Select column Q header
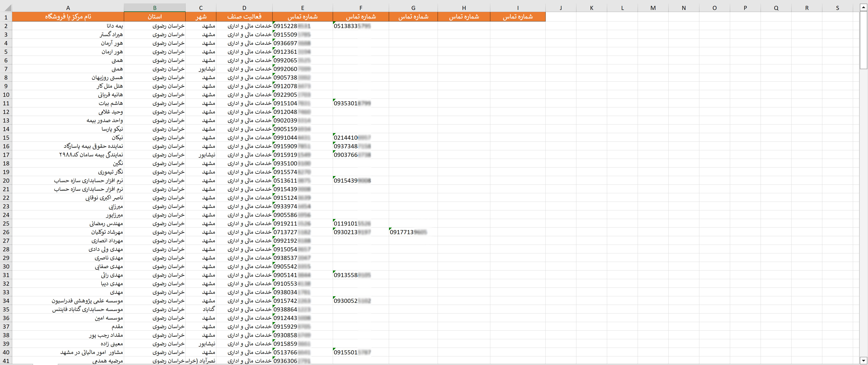Image resolution: width=868 pixels, height=365 pixels. [x=776, y=8]
